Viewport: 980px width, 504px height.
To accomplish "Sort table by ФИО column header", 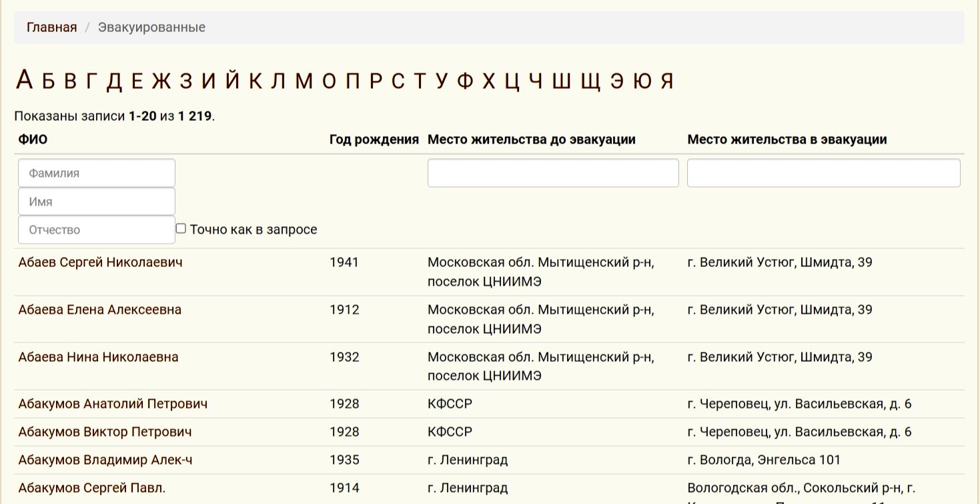I will tap(33, 140).
